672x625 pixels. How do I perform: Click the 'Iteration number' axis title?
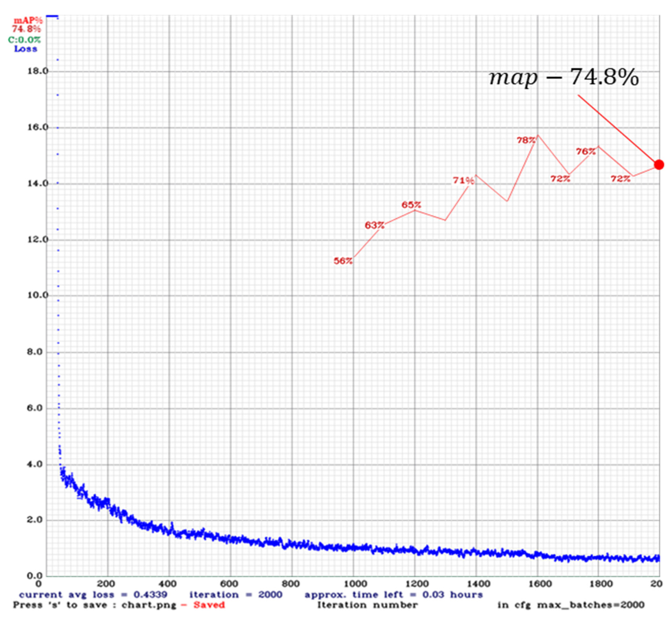point(367,605)
